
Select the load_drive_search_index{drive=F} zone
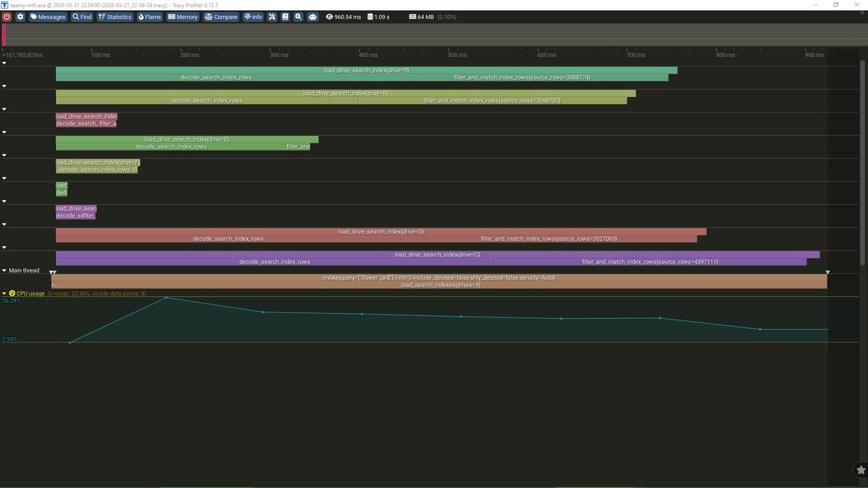point(97,163)
